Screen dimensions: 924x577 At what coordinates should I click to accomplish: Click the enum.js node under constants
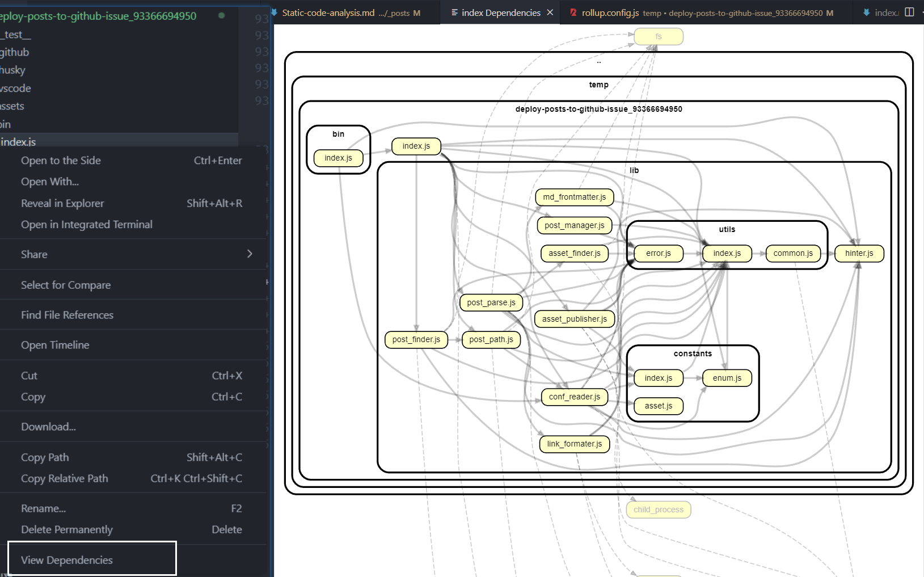(x=727, y=378)
